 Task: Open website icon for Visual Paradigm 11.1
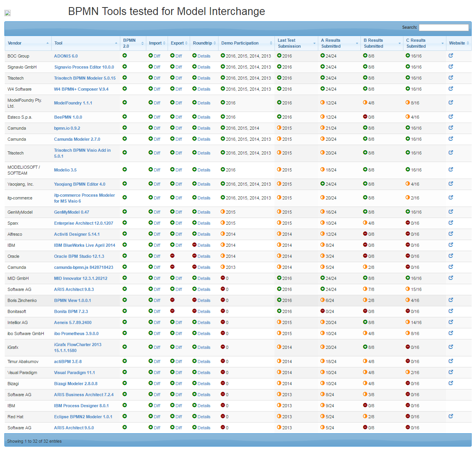pyautogui.click(x=451, y=372)
